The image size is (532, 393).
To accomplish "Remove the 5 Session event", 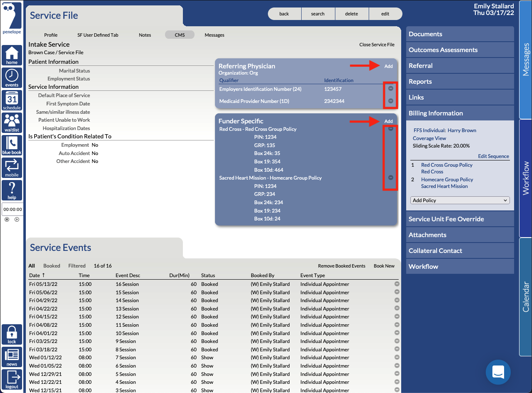I will (x=397, y=374).
